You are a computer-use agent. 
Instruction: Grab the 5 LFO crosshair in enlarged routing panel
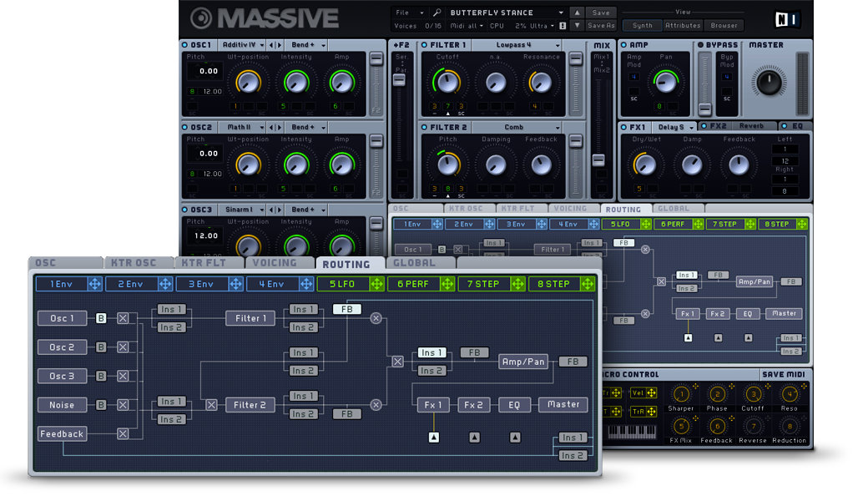376,284
